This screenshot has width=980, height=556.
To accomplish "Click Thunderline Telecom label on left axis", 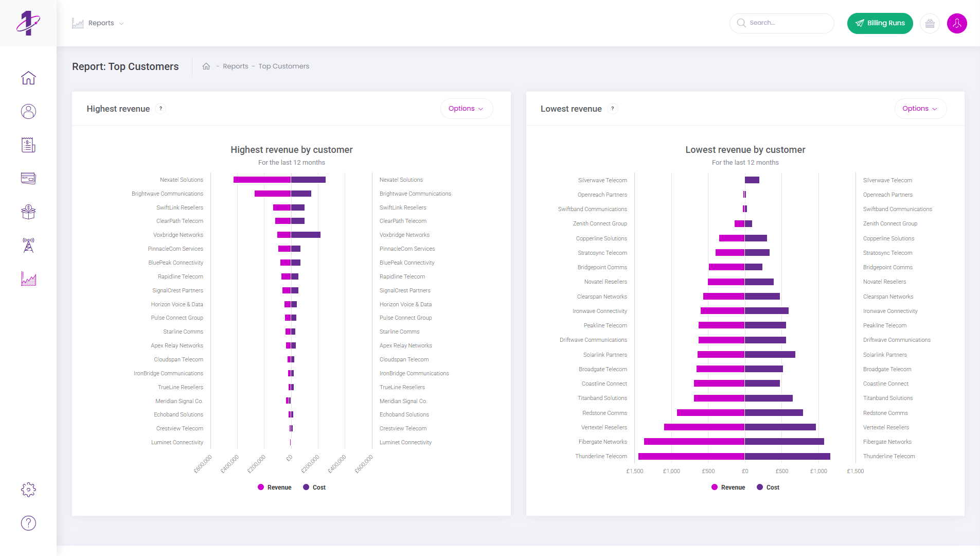I will (x=601, y=457).
